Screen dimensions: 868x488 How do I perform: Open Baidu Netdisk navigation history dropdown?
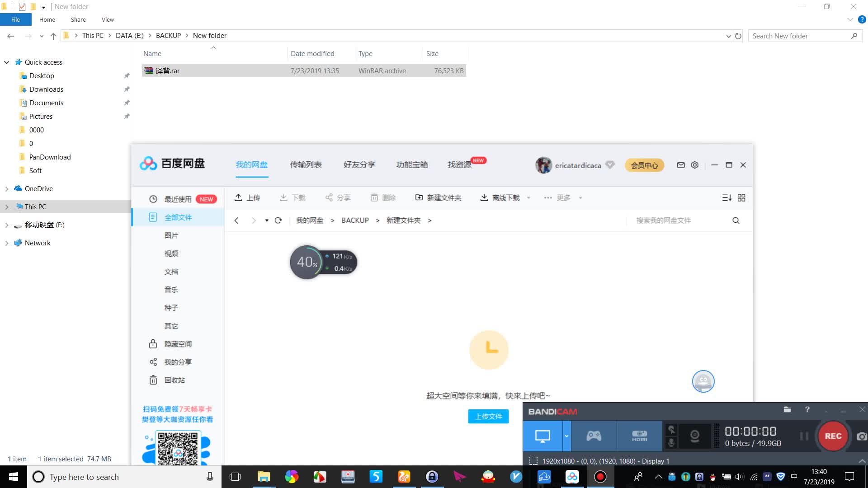pos(267,220)
